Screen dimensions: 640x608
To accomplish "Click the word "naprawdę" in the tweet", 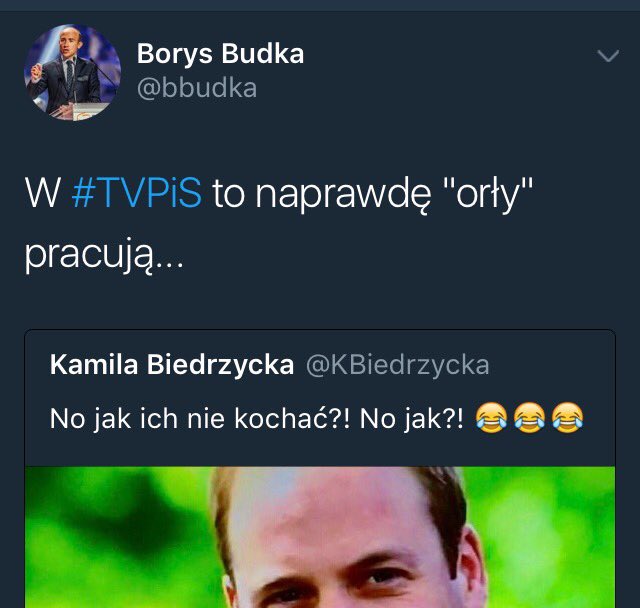I will click(343, 195).
